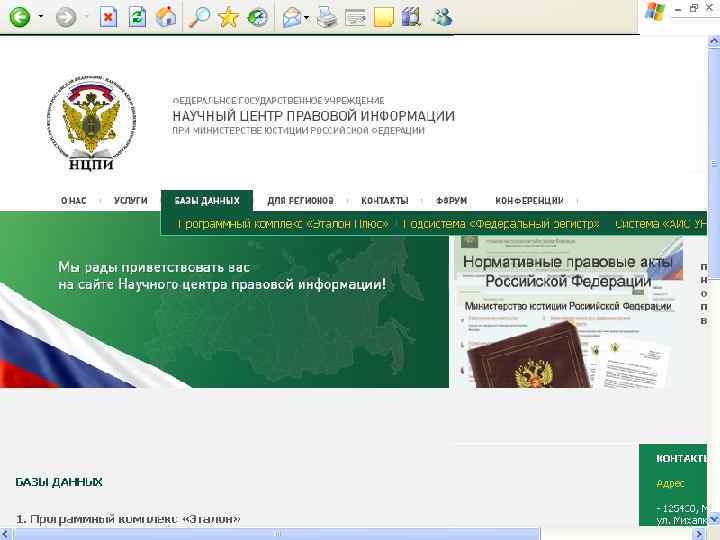The height and width of the screenshot is (540, 720).
Task: Click the horizontal scrollbar right arrow
Action: (699, 534)
